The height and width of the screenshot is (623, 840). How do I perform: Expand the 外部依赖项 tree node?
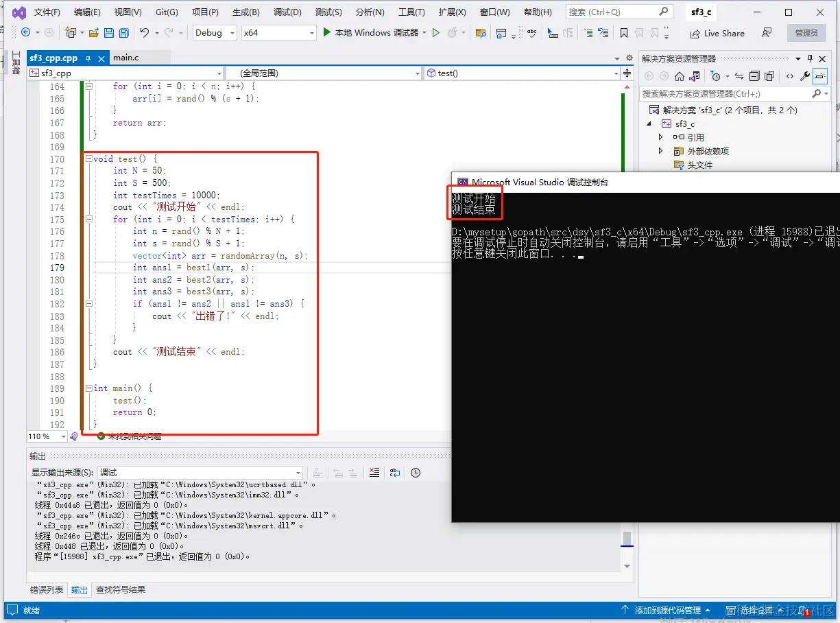tap(661, 151)
